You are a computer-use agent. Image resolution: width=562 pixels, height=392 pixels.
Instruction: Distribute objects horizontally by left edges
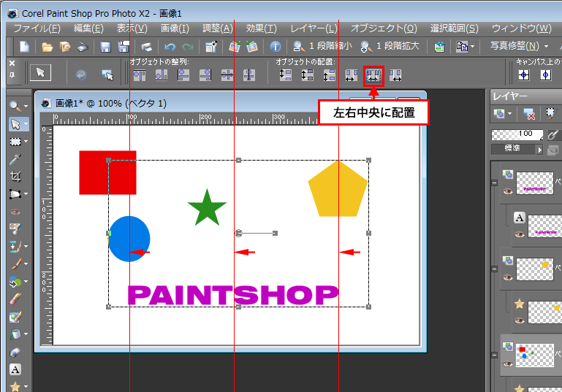click(352, 75)
